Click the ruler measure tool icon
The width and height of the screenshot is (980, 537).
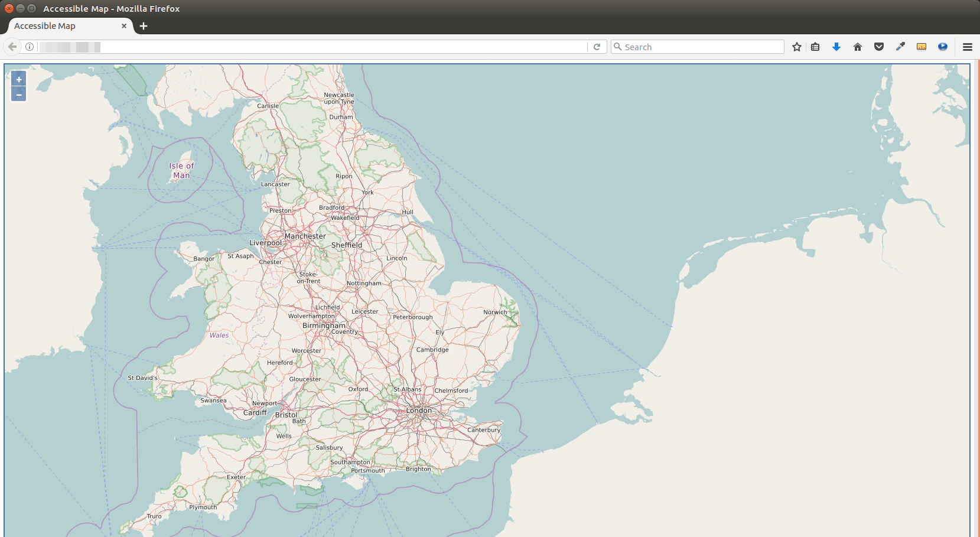[x=922, y=47]
